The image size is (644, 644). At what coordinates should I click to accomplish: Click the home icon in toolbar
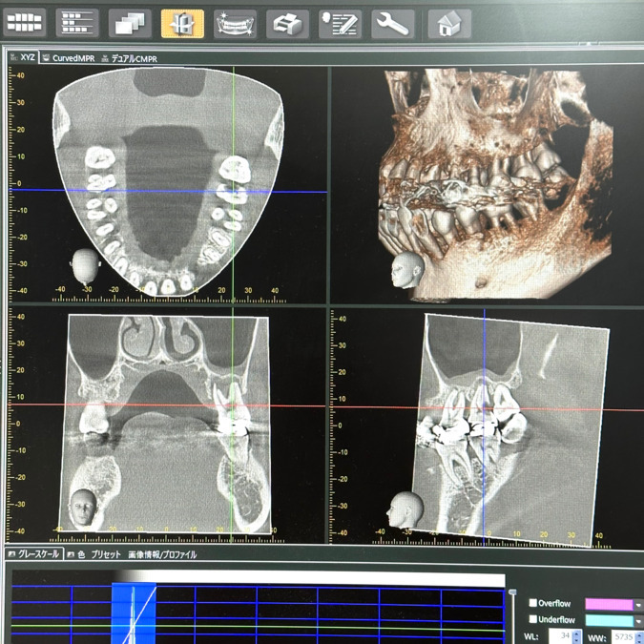448,24
